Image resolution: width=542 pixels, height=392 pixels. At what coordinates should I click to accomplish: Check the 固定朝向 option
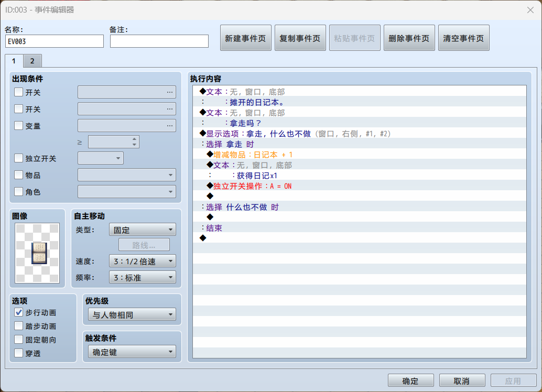pos(19,340)
